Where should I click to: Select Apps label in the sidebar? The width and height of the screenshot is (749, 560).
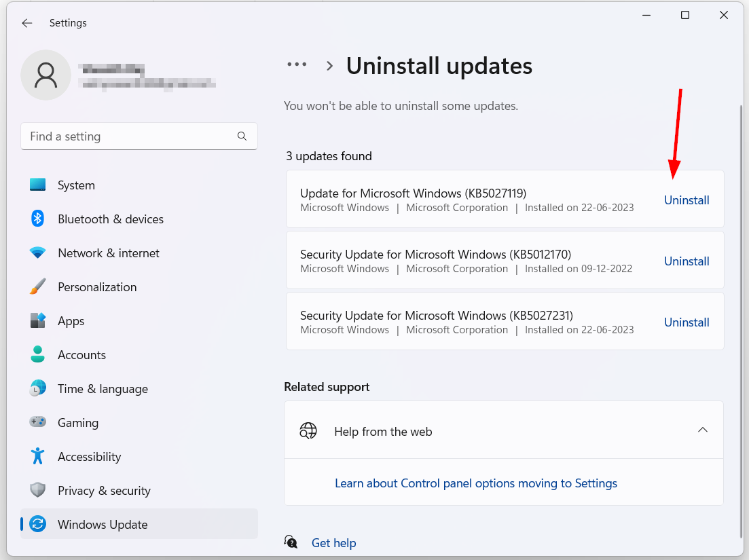tap(71, 321)
